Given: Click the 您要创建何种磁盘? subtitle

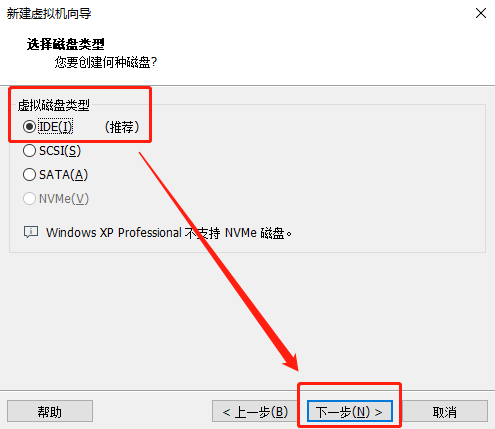Looking at the screenshot, I should click(106, 62).
